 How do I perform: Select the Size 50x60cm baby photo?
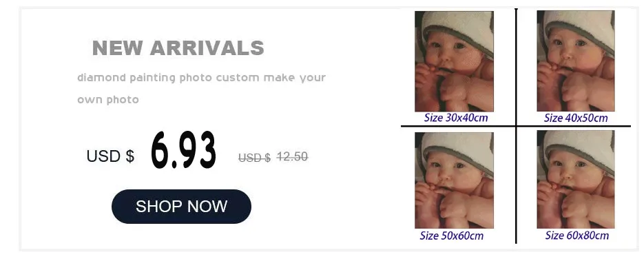pos(455,180)
